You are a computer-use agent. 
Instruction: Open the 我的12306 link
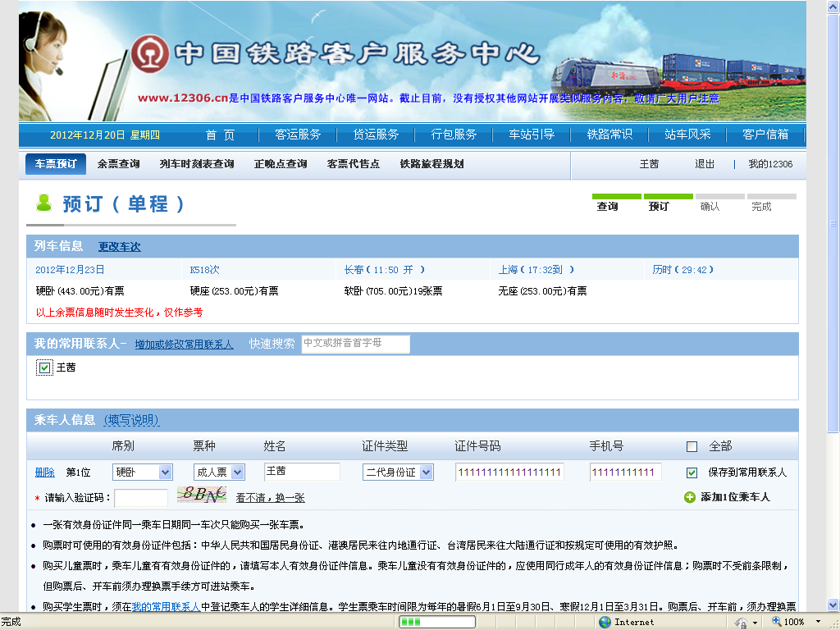770,164
